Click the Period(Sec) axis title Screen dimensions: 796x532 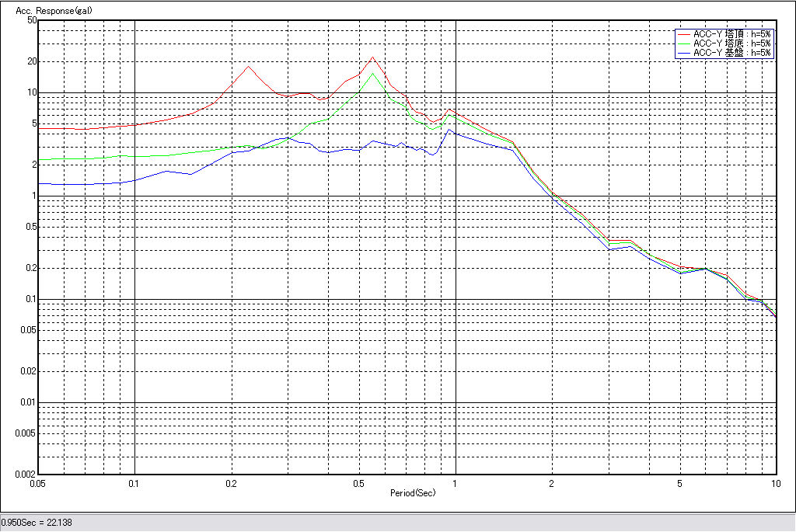click(413, 493)
